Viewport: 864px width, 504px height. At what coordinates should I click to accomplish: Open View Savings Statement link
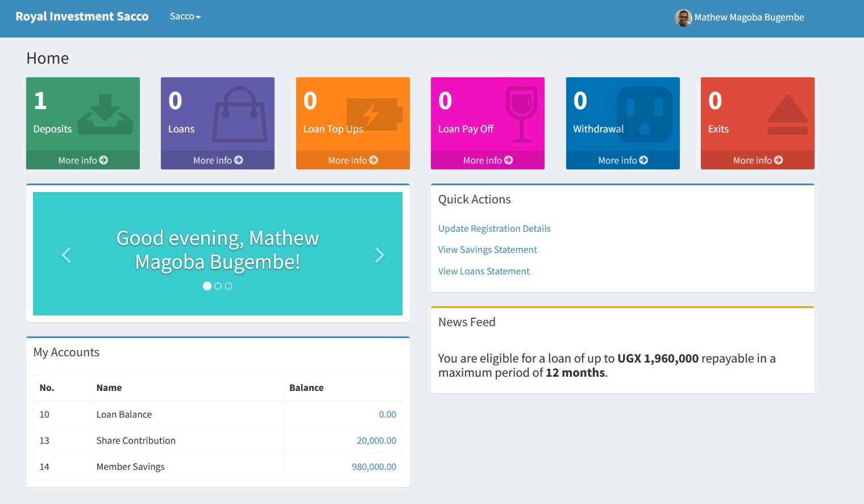click(x=487, y=249)
